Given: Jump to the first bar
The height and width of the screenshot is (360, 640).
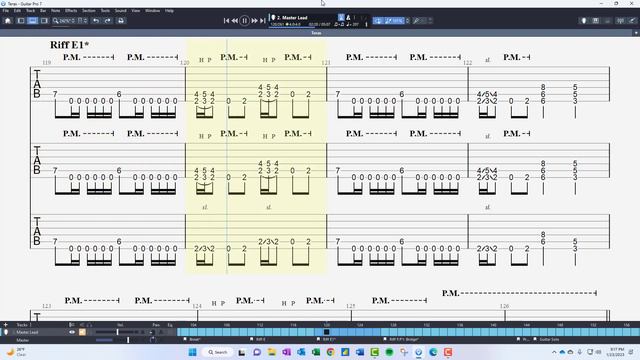Looking at the screenshot, I should coord(226,20).
